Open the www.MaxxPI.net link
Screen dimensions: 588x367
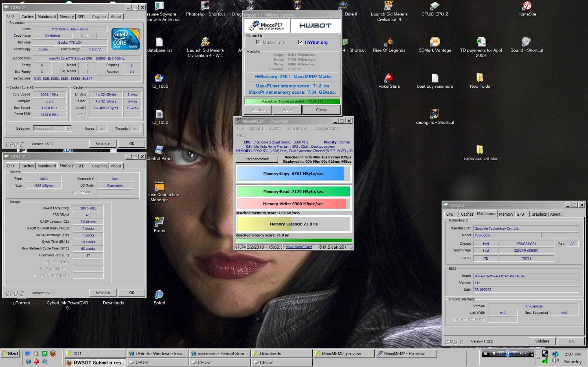point(299,247)
